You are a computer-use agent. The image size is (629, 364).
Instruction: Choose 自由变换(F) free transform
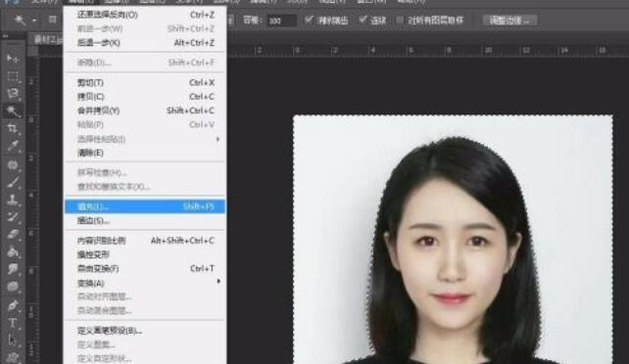(145, 269)
